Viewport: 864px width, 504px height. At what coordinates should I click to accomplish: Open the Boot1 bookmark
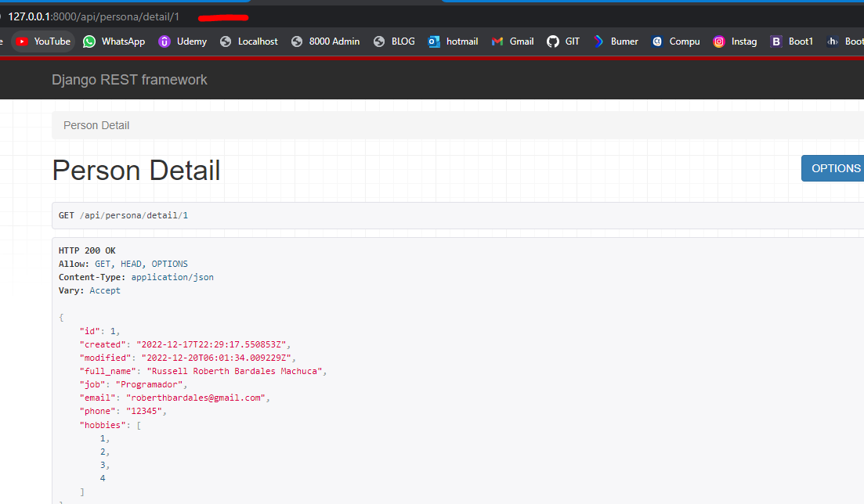pos(792,41)
